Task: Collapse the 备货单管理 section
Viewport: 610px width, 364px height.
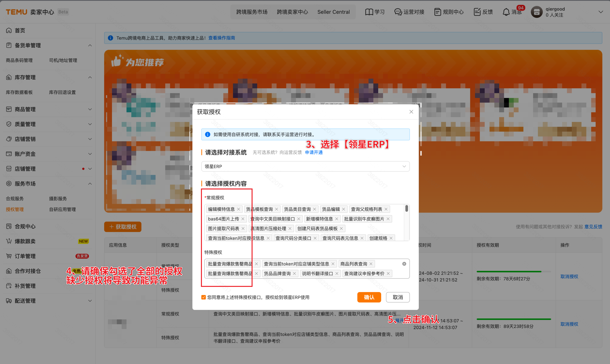Action: point(90,45)
